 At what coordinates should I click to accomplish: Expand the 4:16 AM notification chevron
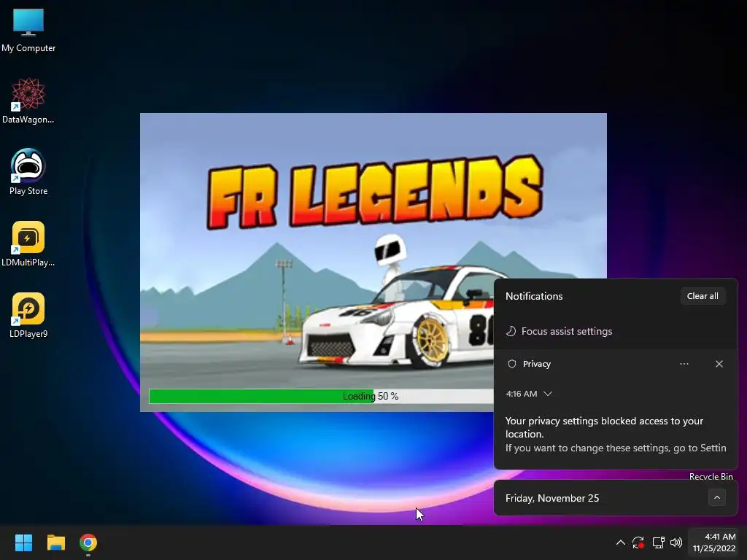click(x=548, y=394)
